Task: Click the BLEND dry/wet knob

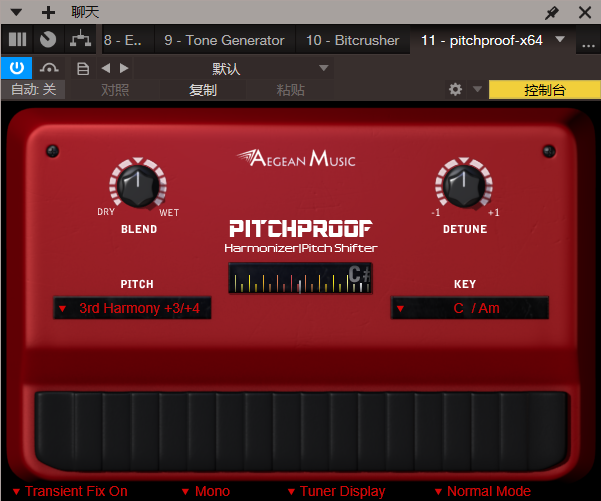Action: click(138, 184)
